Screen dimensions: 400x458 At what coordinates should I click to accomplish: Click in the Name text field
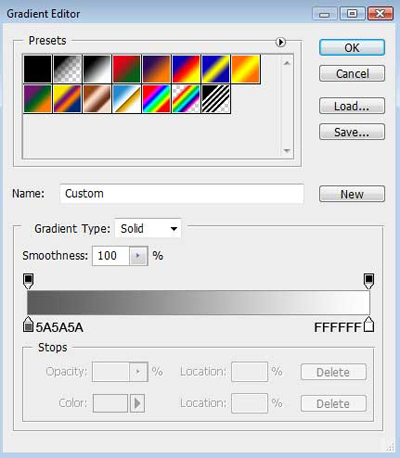[182, 193]
